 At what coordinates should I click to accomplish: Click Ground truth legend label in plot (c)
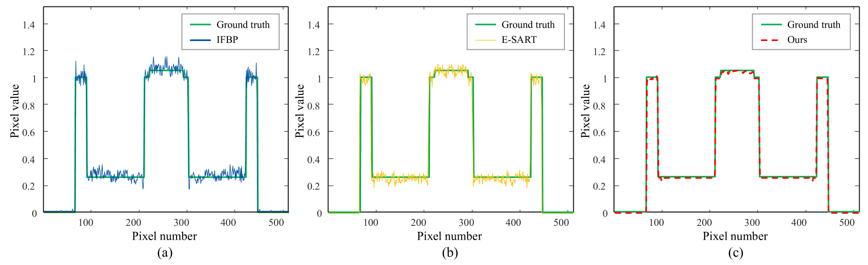(814, 24)
